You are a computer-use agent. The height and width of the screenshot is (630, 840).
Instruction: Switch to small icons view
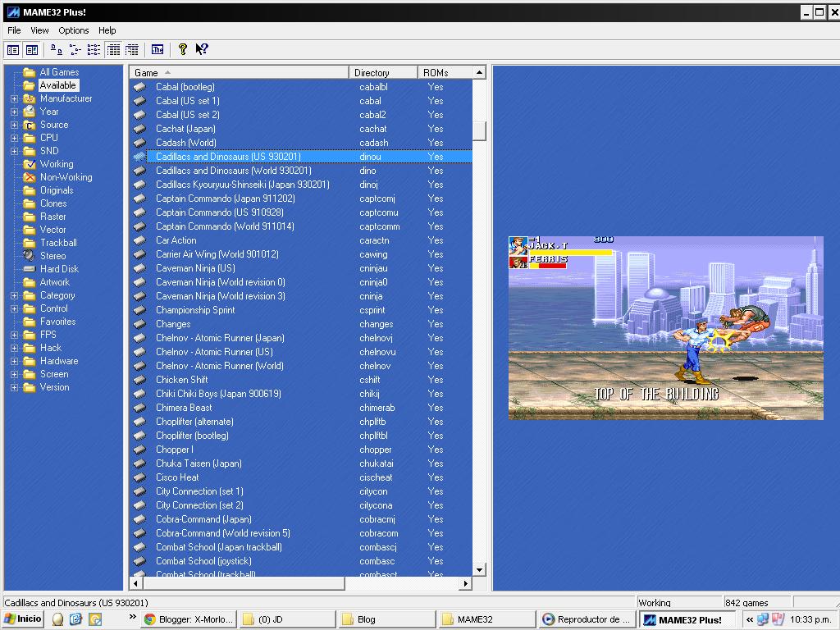(75, 50)
